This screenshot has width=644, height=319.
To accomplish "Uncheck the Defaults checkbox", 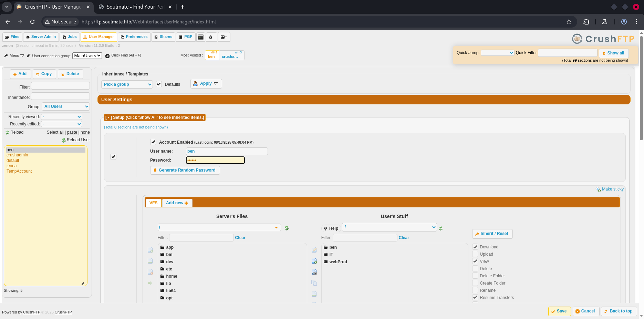I will click(159, 84).
